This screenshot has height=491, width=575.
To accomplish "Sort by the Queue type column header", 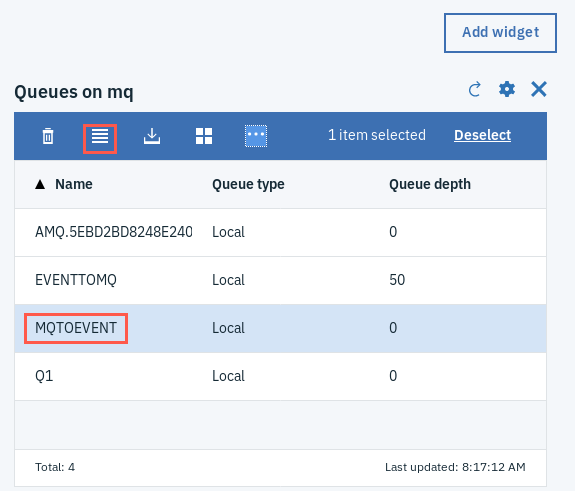I will pyautogui.click(x=248, y=184).
